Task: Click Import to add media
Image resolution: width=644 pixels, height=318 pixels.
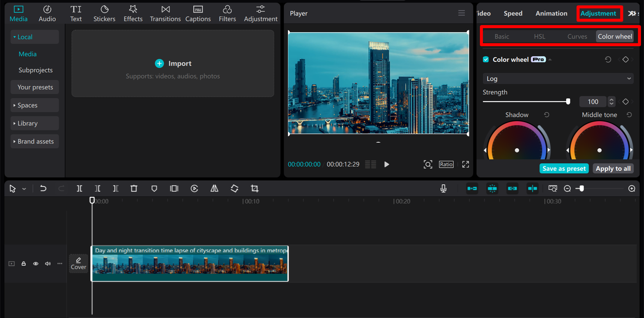Action: pos(173,63)
